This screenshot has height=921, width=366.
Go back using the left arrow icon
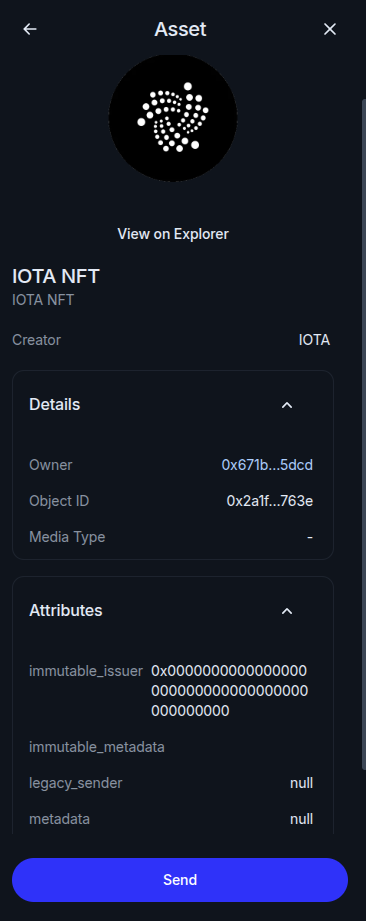(x=29, y=29)
